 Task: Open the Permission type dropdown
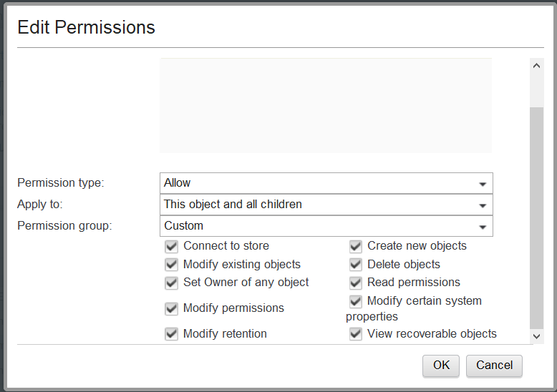[326, 183]
